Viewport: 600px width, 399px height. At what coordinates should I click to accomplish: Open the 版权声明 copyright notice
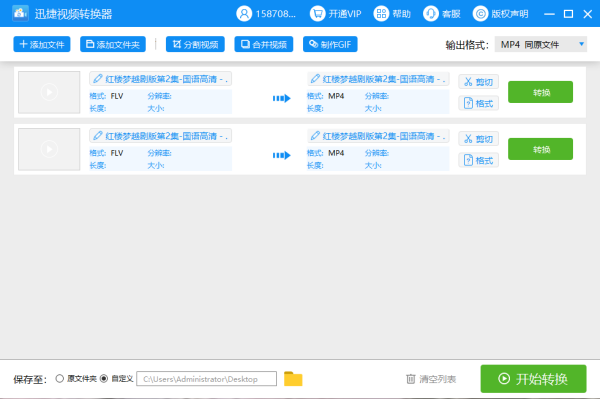coord(501,14)
